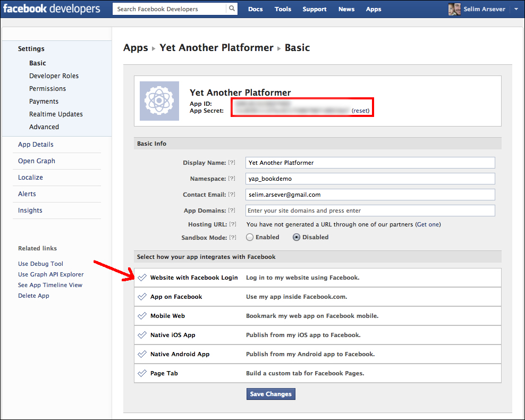
Task: Select Sandbox Mode Disabled radio
Action: [x=297, y=237]
